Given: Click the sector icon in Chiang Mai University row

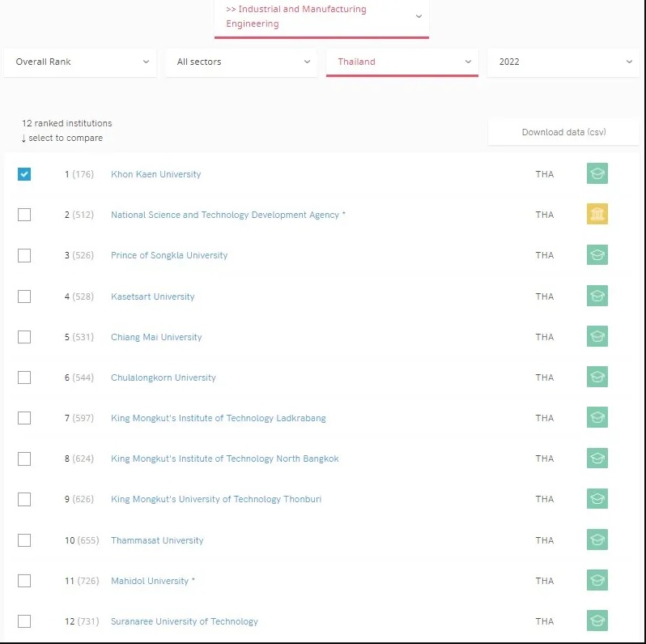Looking at the screenshot, I should point(597,336).
